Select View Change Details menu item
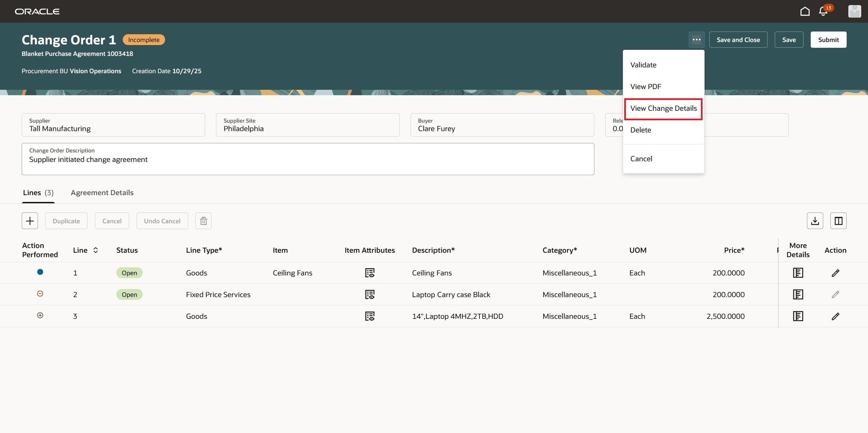 pos(663,108)
